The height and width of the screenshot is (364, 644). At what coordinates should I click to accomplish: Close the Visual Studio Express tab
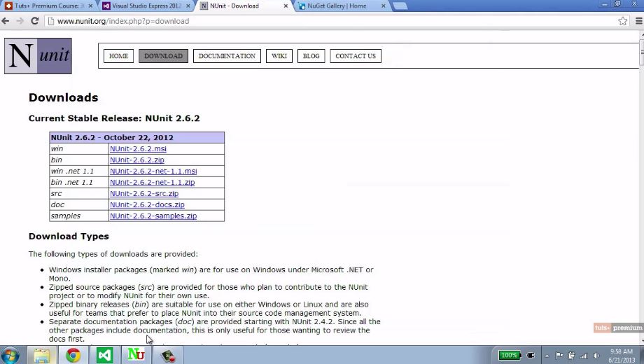tap(188, 6)
